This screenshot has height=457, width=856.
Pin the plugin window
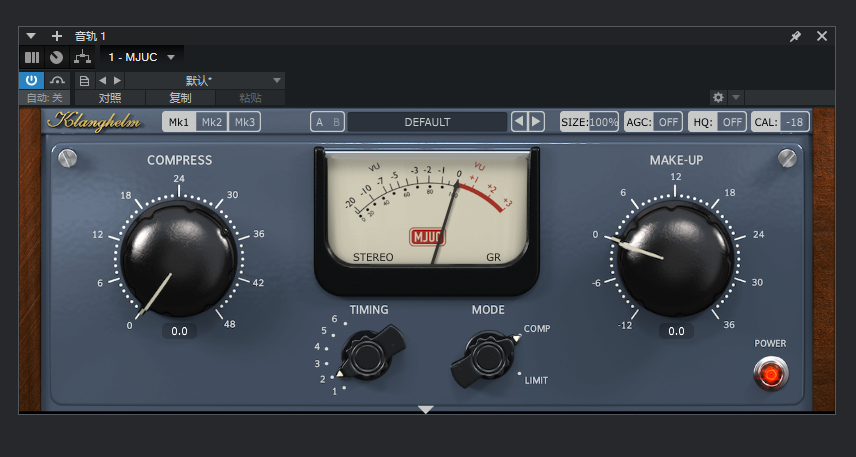[795, 37]
